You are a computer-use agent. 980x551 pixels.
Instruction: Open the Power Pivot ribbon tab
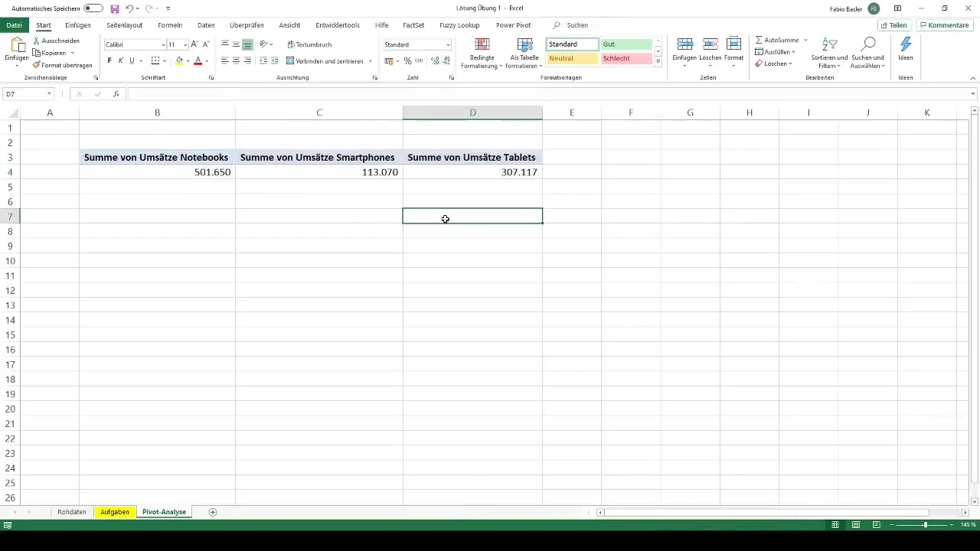513,25
